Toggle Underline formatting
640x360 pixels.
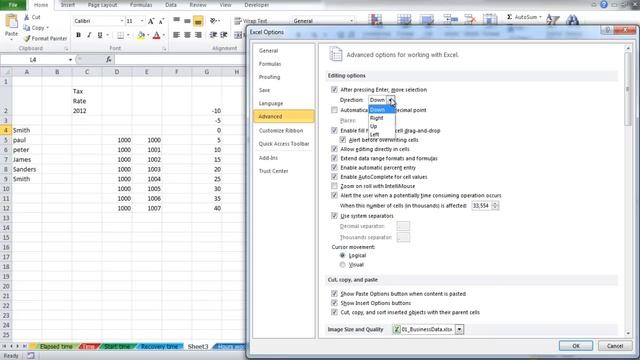pos(100,36)
